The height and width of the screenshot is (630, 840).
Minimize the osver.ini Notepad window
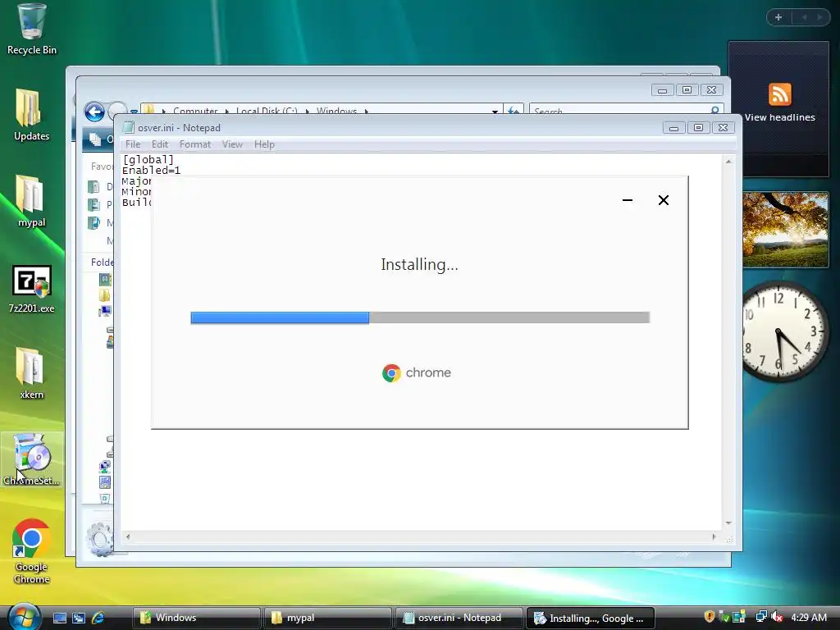point(674,127)
